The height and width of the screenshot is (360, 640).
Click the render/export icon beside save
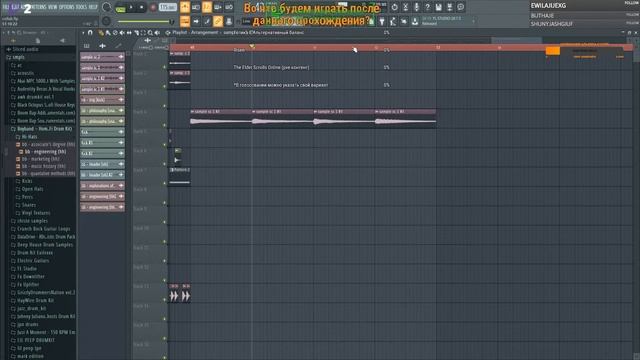point(449,7)
